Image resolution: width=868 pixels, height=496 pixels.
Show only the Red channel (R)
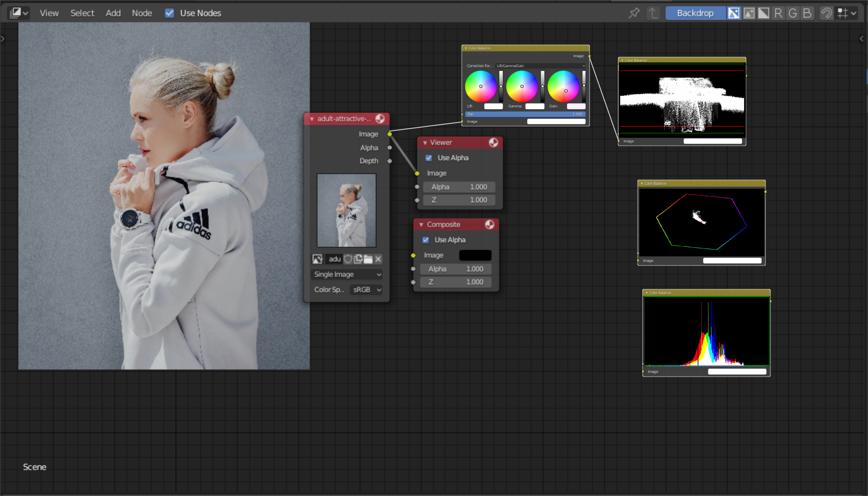[x=778, y=13]
